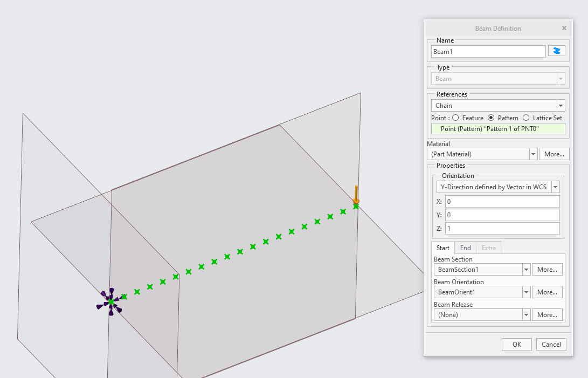Click More next to Material
The height and width of the screenshot is (378, 588).
point(554,154)
